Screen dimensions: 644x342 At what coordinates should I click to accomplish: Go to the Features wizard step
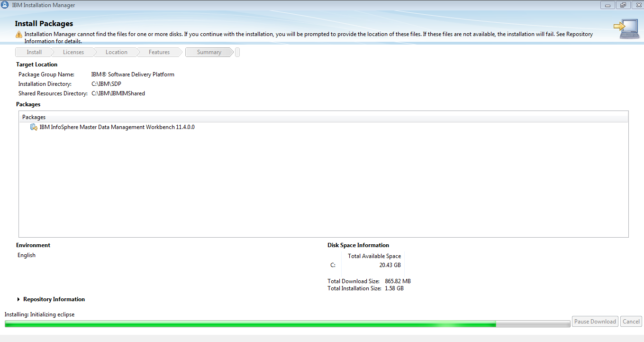tap(159, 52)
